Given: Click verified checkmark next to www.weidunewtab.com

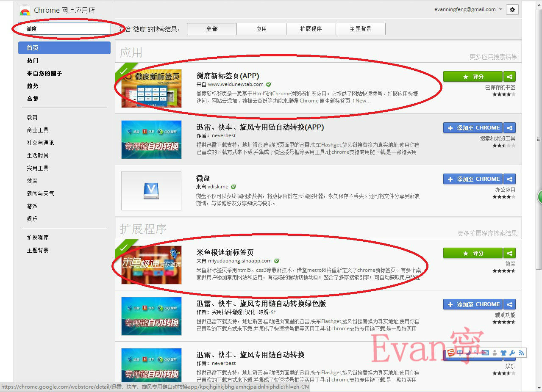Looking at the screenshot, I should click(269, 84).
